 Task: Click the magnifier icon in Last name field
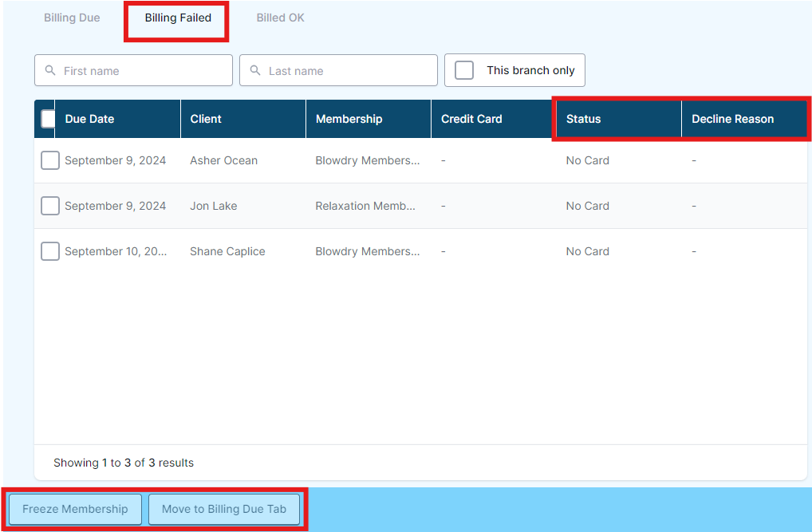pos(255,70)
